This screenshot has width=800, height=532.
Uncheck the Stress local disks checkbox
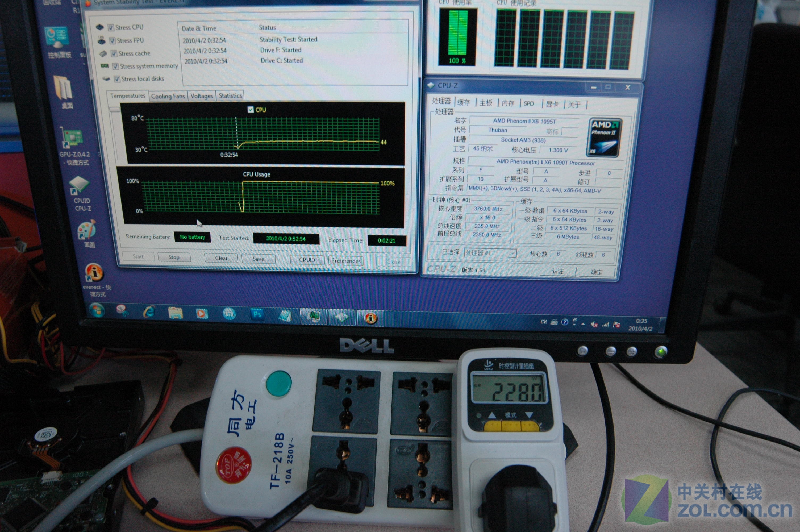click(x=117, y=79)
